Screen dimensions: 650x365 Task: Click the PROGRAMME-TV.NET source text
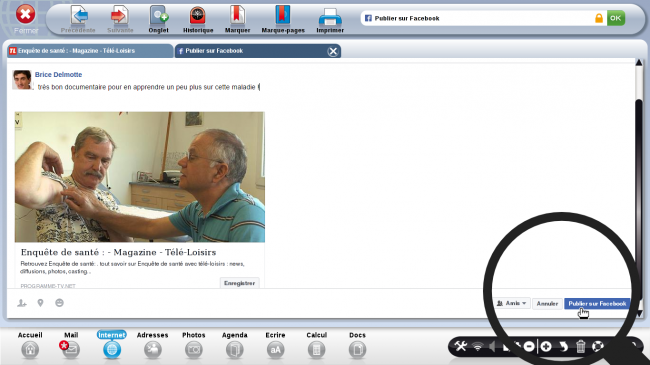(48, 286)
